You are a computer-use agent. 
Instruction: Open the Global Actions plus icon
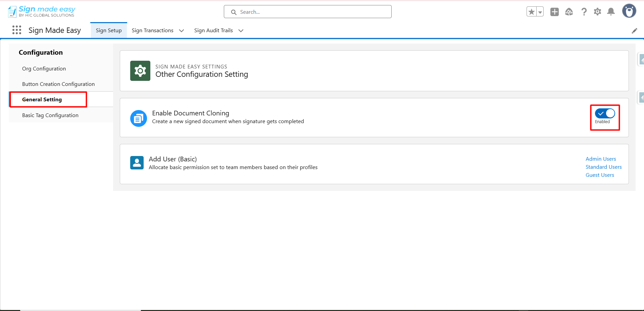554,12
